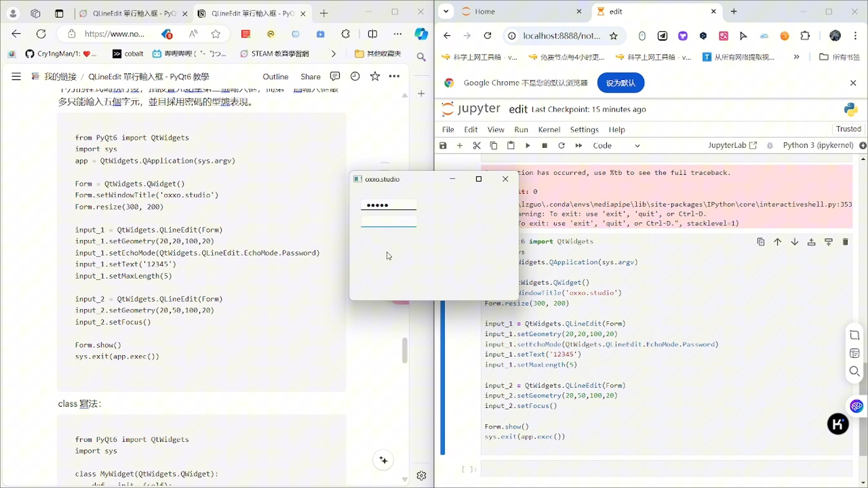
Task: Star the QLineEdit Notion page as favorite
Action: 375,76
